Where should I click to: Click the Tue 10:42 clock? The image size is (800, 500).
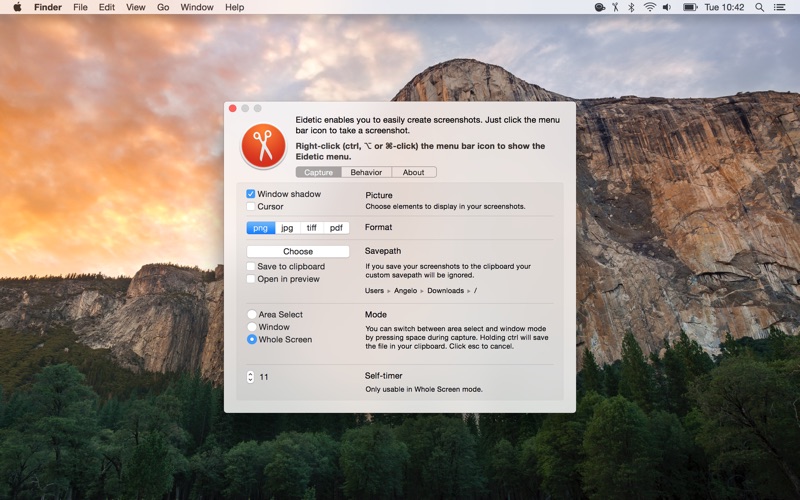(724, 7)
